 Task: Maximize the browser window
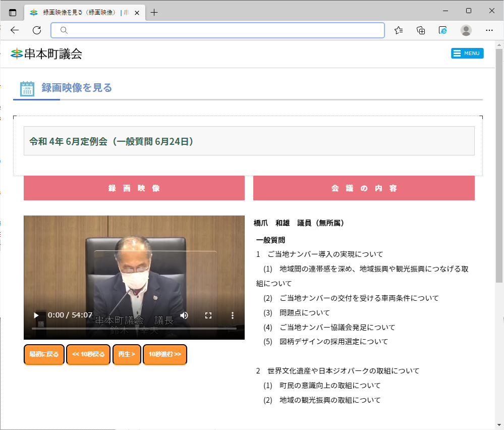tap(469, 11)
